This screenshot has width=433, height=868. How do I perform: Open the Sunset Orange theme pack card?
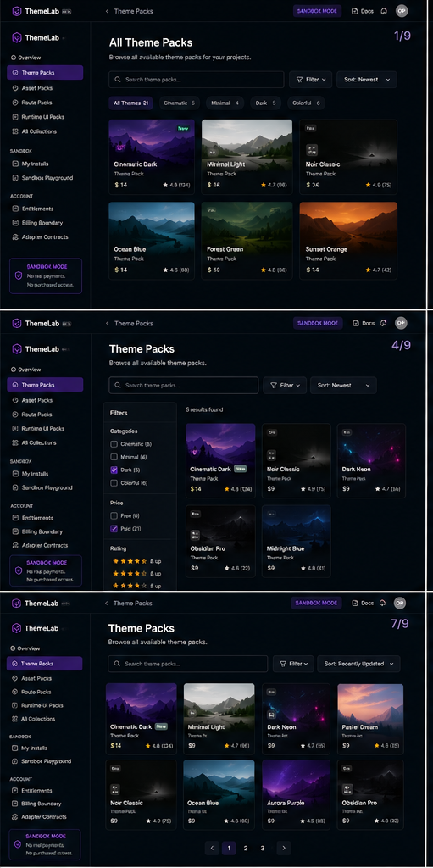(x=348, y=241)
